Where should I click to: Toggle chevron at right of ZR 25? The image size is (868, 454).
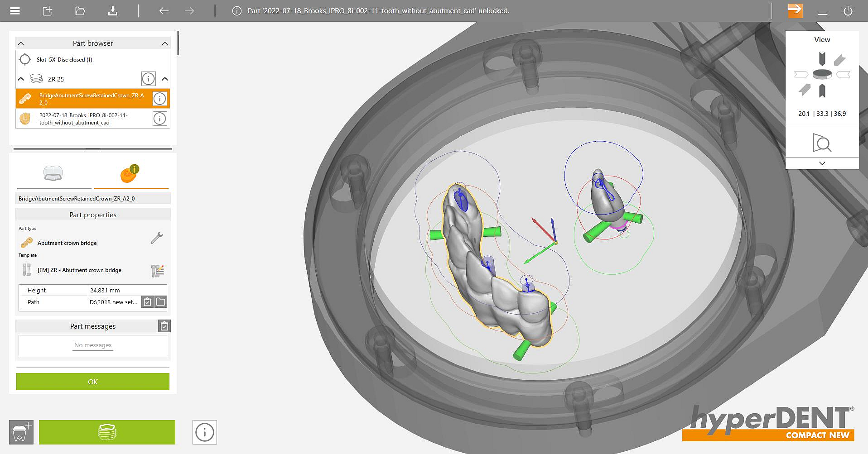pyautogui.click(x=165, y=79)
